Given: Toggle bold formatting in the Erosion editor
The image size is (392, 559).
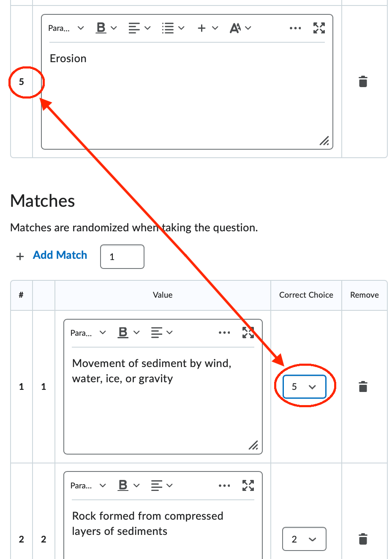Looking at the screenshot, I should tap(101, 27).
